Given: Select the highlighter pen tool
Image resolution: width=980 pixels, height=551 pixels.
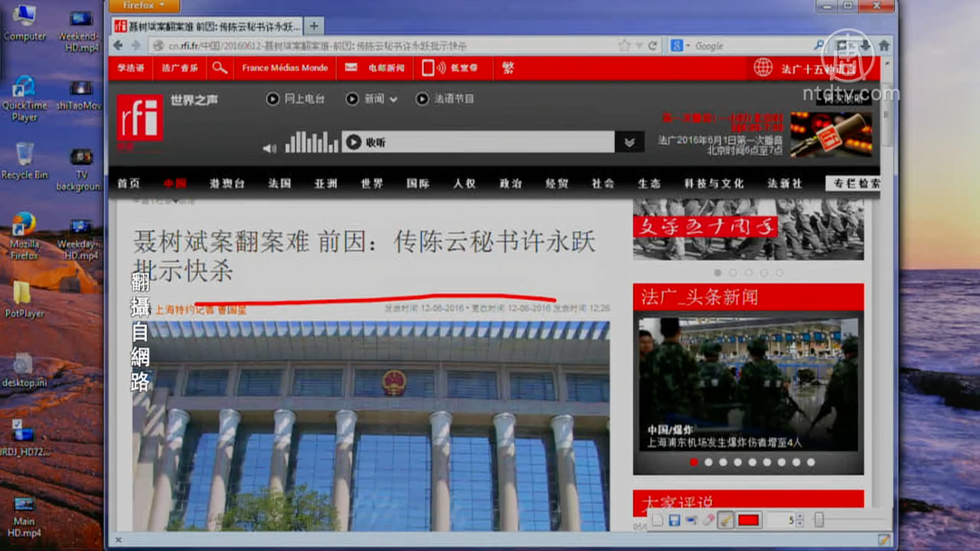Looking at the screenshot, I should (x=725, y=520).
